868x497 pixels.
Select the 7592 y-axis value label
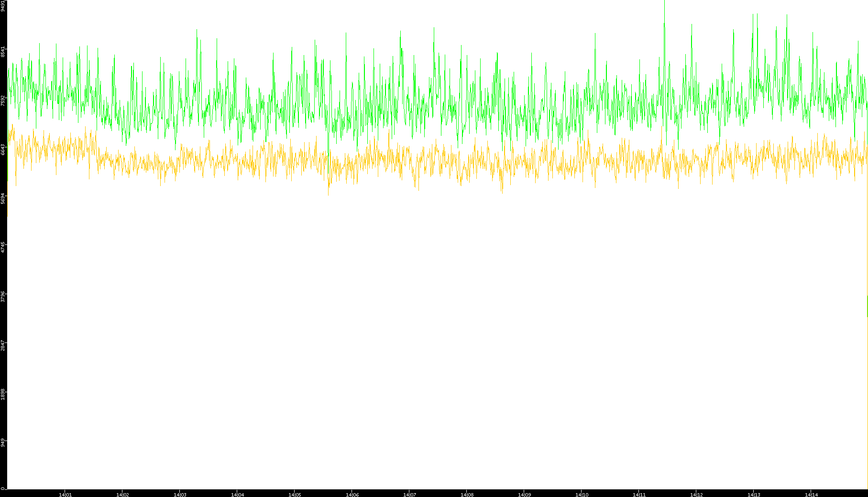click(x=3, y=100)
